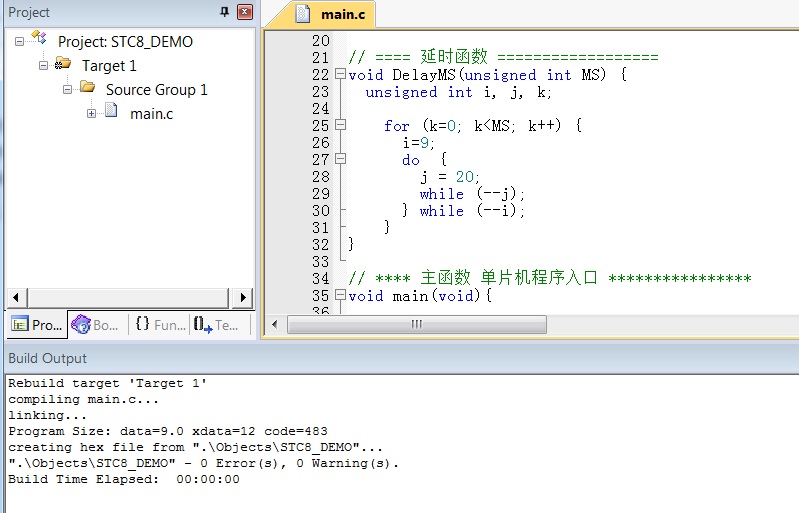Screen dimensions: 799x513
Task: Click the Target 1 folder icon
Action: coord(63,63)
